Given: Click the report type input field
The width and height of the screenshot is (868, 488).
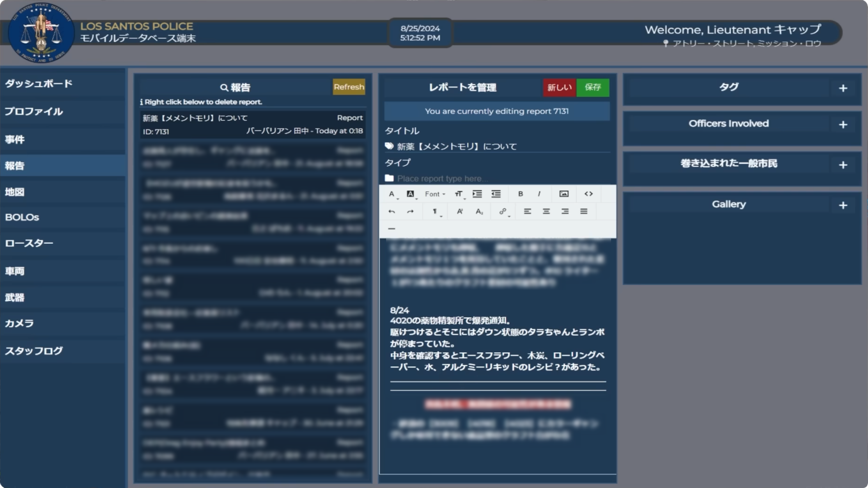Looking at the screenshot, I should pyautogui.click(x=499, y=179).
